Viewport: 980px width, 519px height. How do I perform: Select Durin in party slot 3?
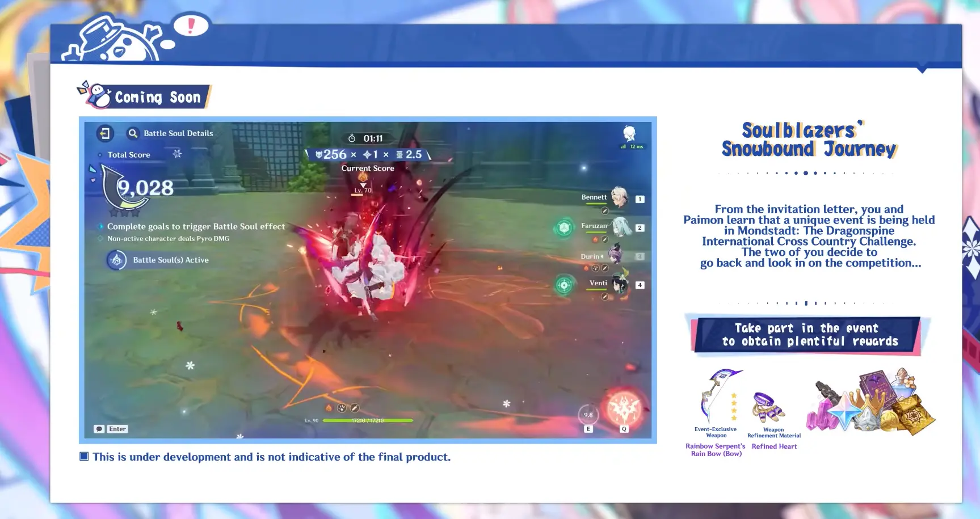pos(615,256)
